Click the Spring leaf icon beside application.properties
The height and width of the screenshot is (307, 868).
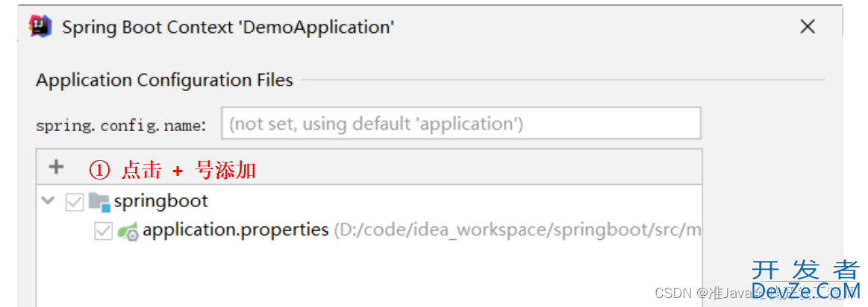tap(128, 231)
